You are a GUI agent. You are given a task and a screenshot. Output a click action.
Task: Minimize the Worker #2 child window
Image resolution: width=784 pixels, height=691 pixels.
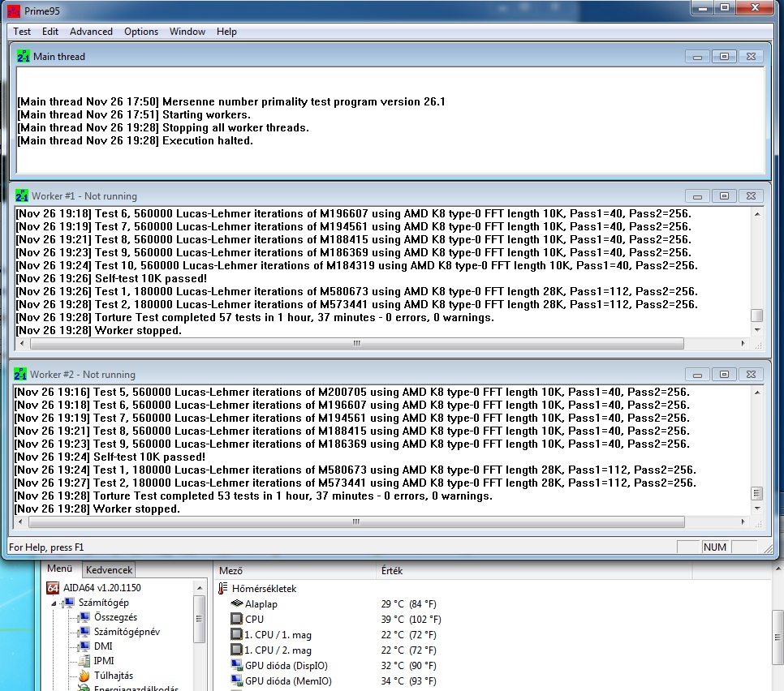tap(697, 374)
